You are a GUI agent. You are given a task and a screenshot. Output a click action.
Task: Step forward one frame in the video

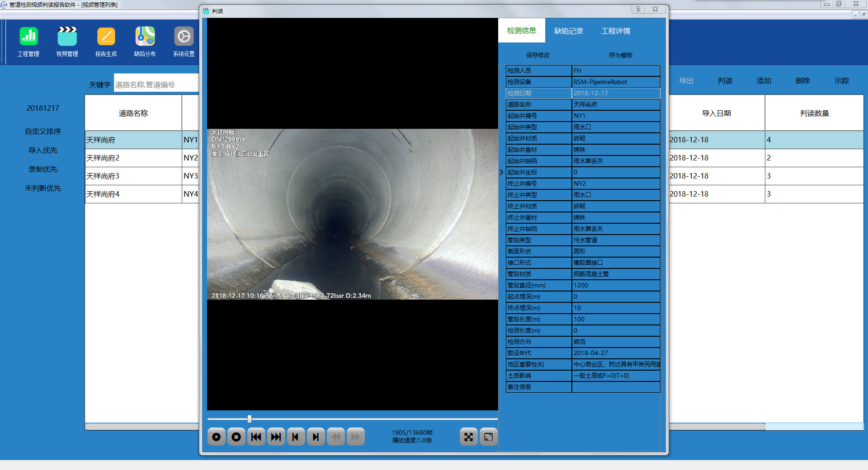pos(316,437)
